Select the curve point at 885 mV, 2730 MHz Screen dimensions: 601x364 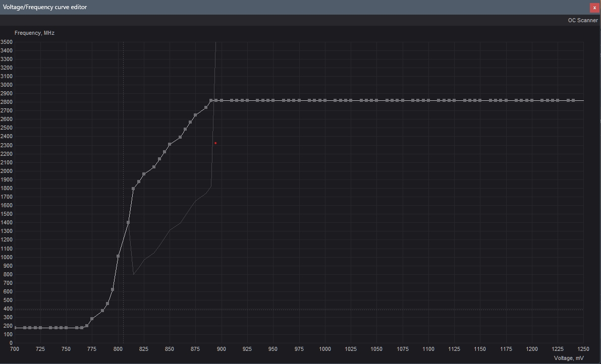coord(206,107)
